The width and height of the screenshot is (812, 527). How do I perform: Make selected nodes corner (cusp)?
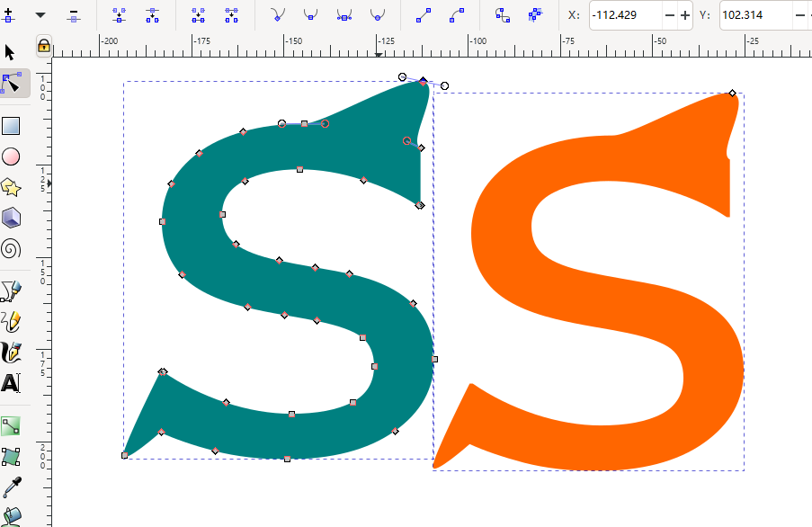(278, 15)
